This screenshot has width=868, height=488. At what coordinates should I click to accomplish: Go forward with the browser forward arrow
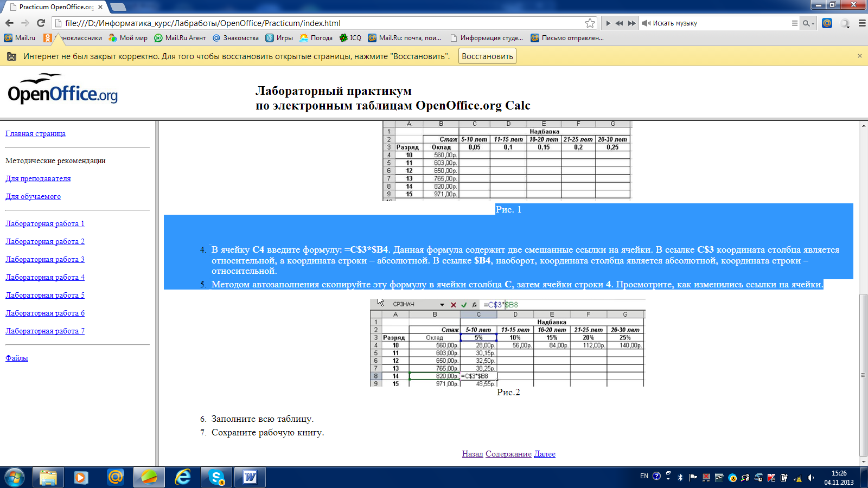[25, 23]
